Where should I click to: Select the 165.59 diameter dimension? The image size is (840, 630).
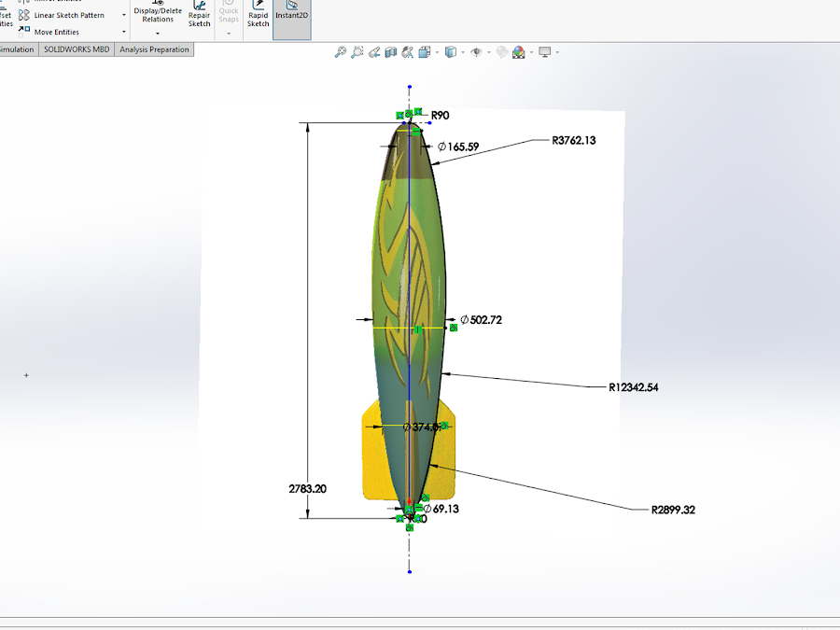click(x=458, y=147)
